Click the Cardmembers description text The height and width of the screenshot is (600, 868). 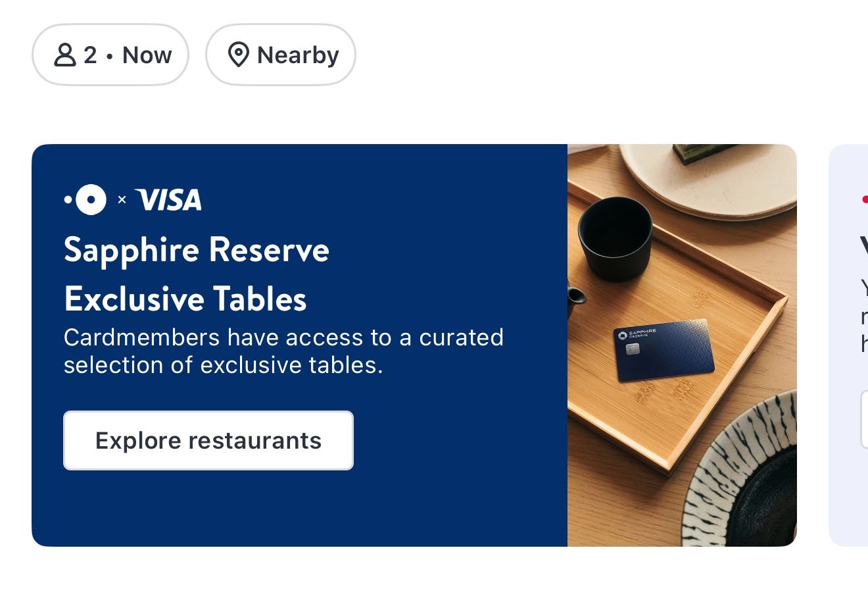283,351
